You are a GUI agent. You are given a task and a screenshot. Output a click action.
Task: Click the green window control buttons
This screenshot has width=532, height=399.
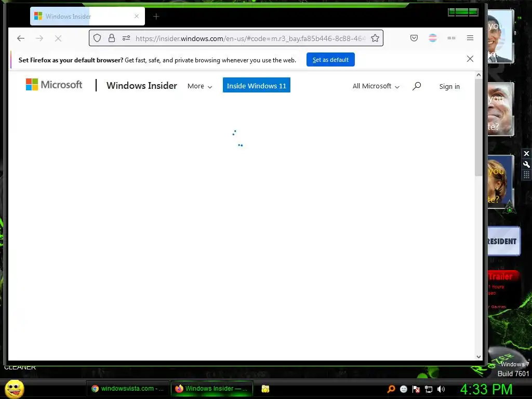point(463,12)
